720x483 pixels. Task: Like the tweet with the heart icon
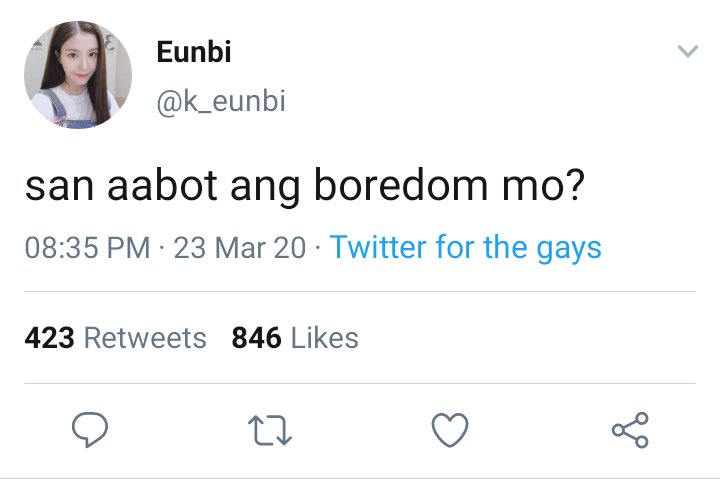[450, 430]
